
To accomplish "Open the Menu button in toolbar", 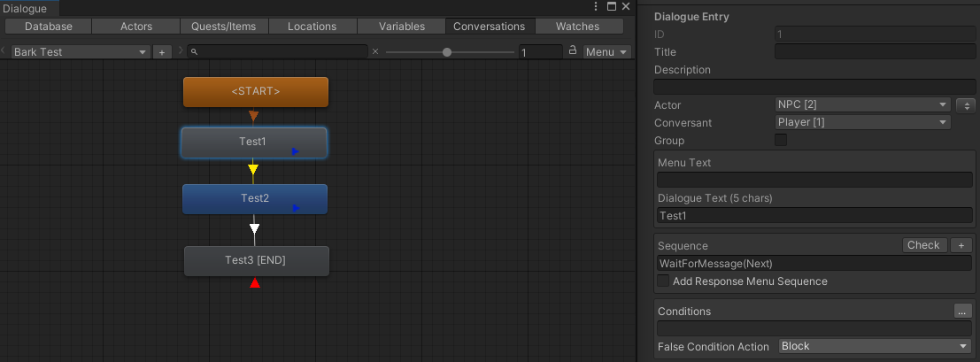I will pos(606,52).
